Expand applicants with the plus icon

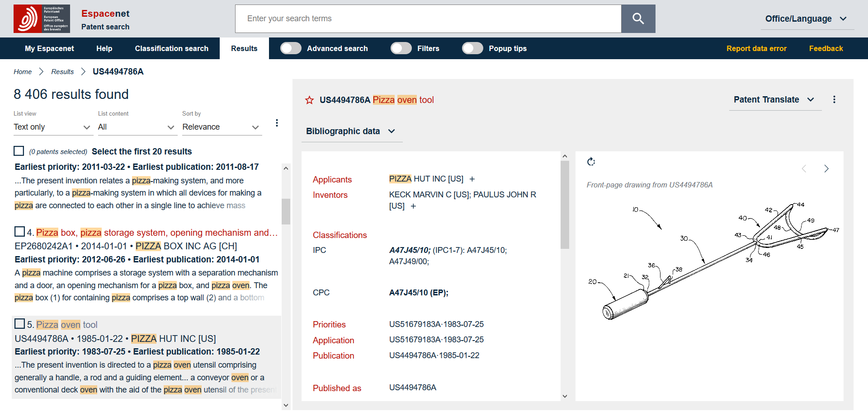(472, 179)
